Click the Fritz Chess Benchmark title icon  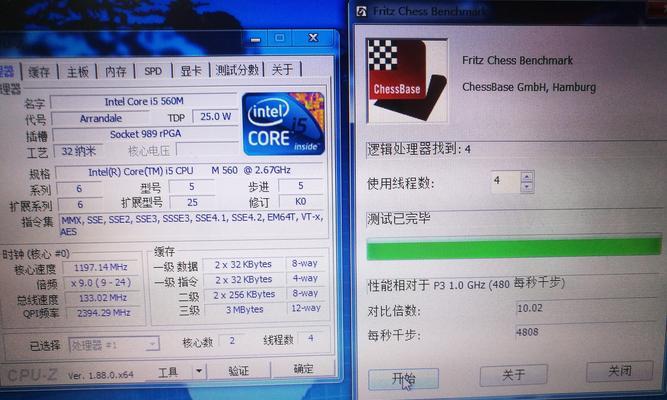click(x=361, y=11)
